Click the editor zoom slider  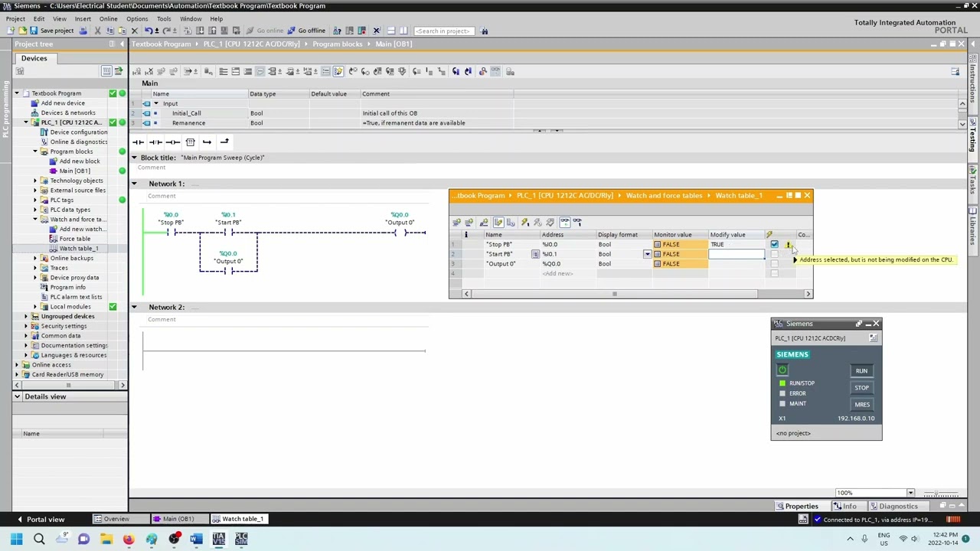tap(939, 493)
